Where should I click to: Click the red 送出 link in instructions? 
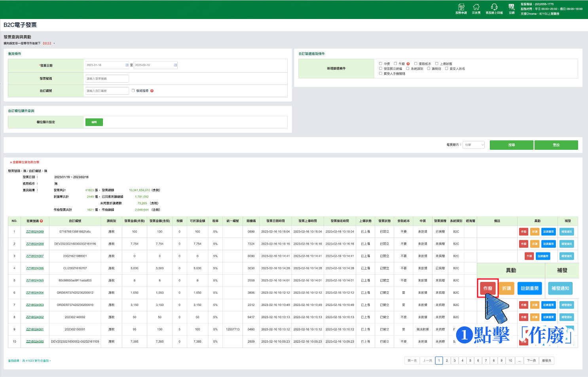[x=47, y=43]
